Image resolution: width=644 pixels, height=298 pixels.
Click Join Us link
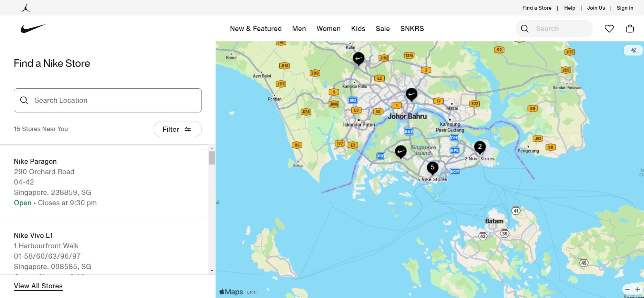coord(596,8)
